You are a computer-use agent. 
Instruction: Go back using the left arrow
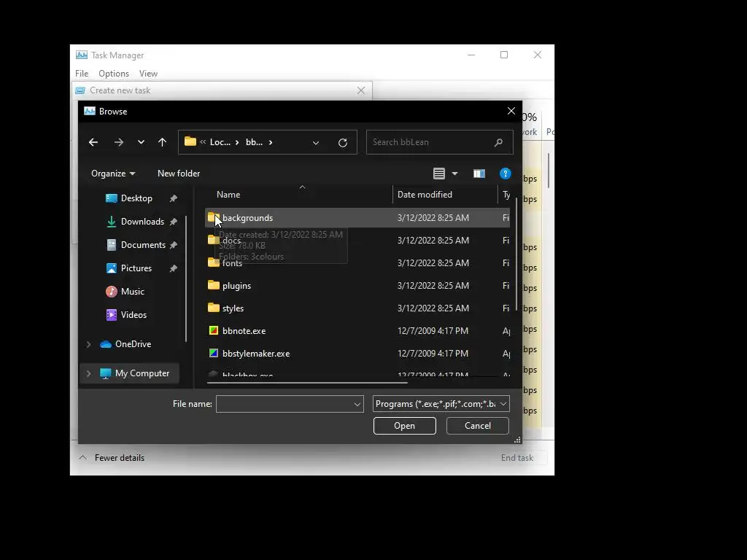pyautogui.click(x=93, y=142)
